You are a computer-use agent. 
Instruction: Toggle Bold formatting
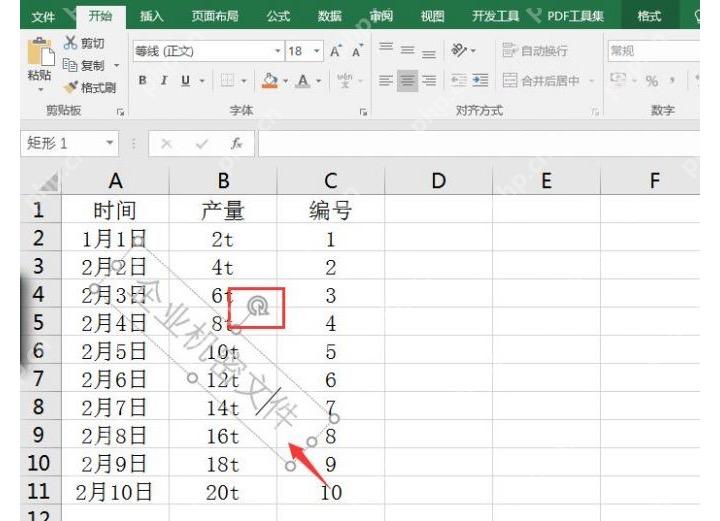[x=142, y=81]
